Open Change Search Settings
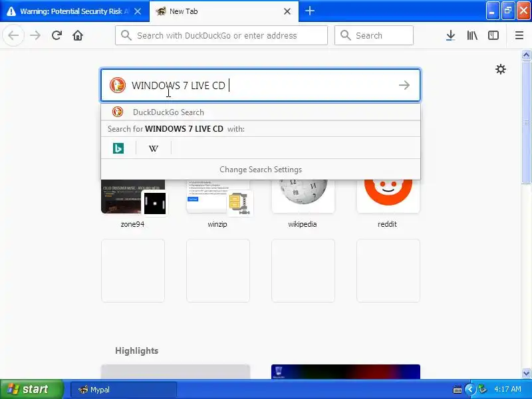Screen dimensions: 532x399 pyautogui.click(x=261, y=170)
